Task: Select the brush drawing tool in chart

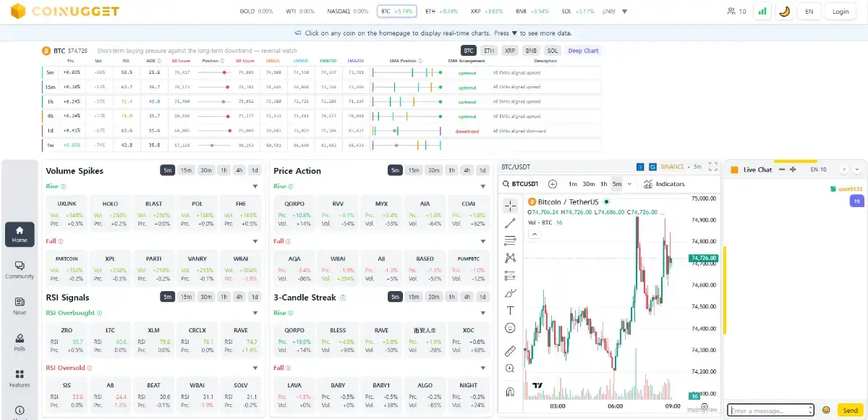Action: tap(510, 293)
